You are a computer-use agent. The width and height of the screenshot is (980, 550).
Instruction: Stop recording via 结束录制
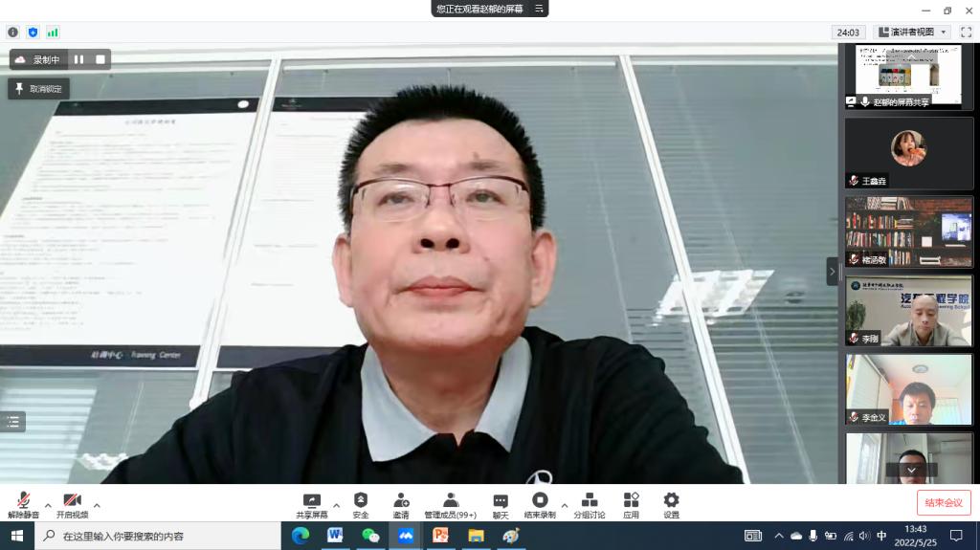pyautogui.click(x=540, y=505)
